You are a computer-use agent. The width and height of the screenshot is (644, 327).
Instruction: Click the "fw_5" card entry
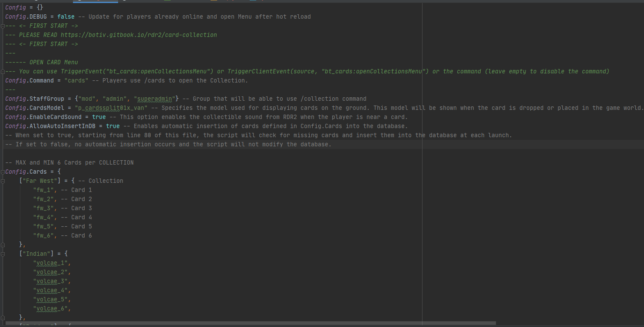click(x=43, y=226)
